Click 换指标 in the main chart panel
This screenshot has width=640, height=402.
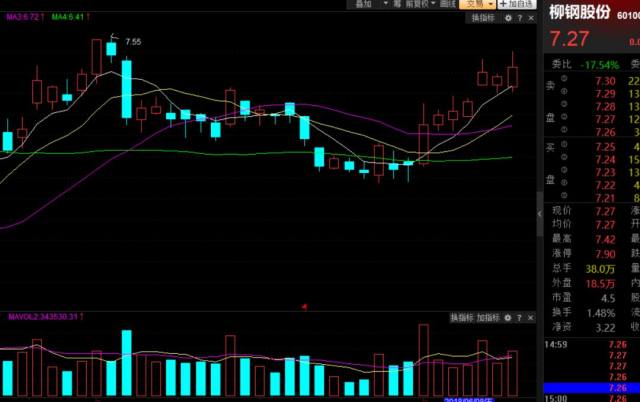click(x=483, y=18)
